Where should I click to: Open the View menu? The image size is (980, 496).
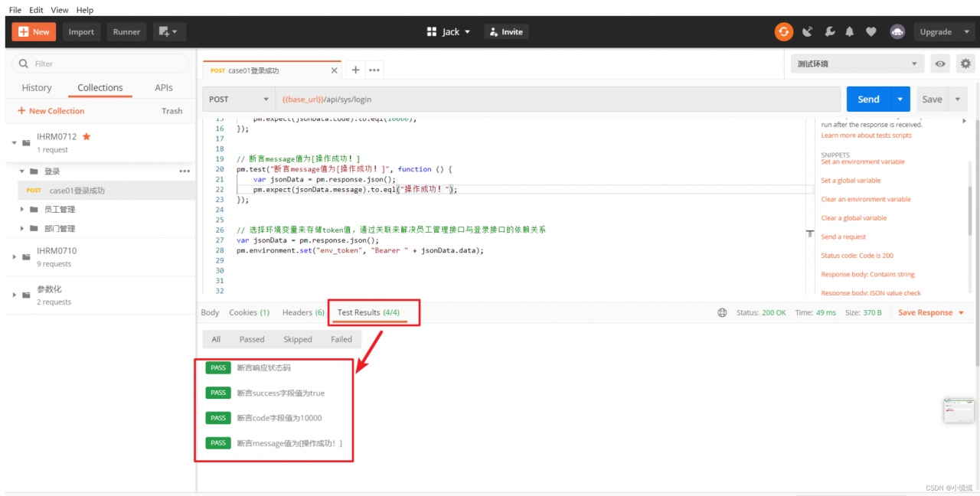click(x=60, y=10)
